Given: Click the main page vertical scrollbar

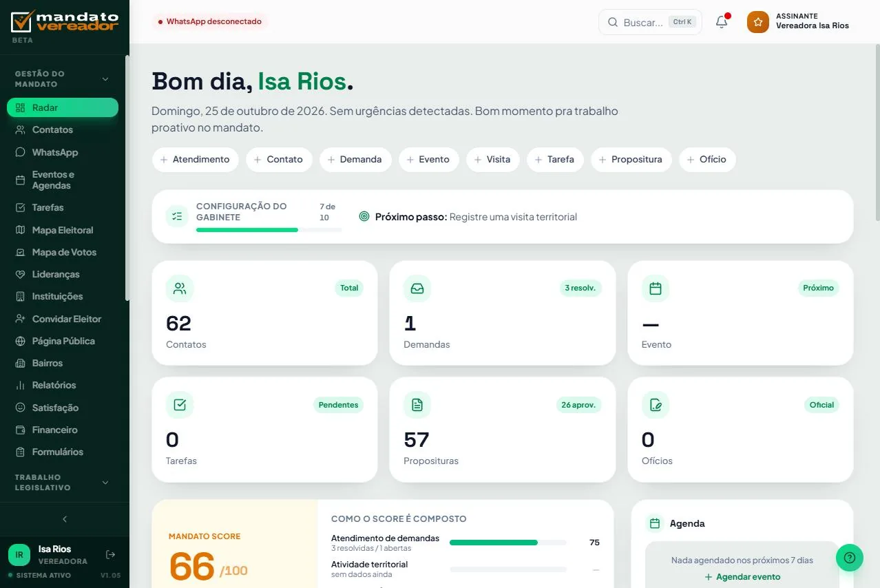Looking at the screenshot, I should tap(877, 134).
